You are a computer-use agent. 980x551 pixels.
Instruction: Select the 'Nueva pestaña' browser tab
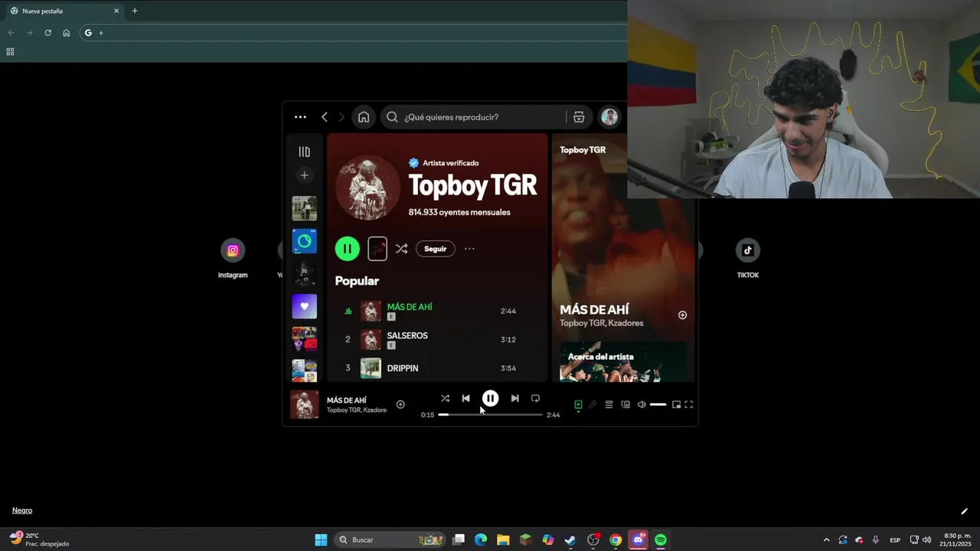[64, 11]
